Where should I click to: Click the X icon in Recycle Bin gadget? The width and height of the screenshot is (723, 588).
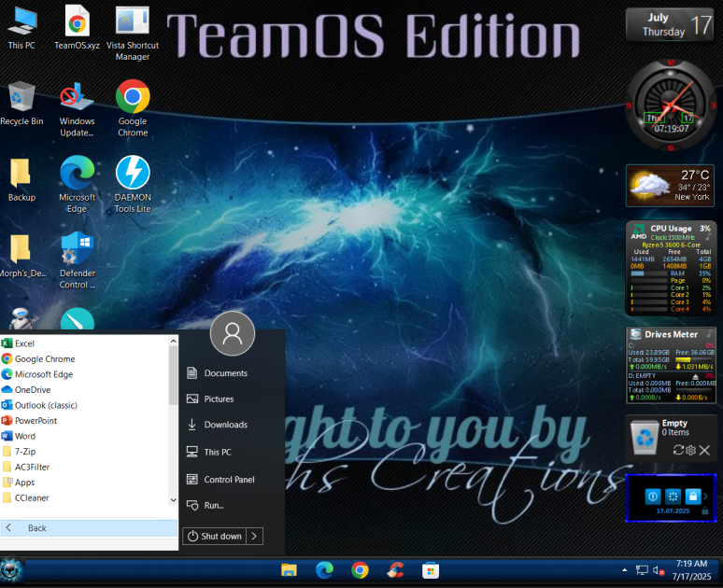704,450
